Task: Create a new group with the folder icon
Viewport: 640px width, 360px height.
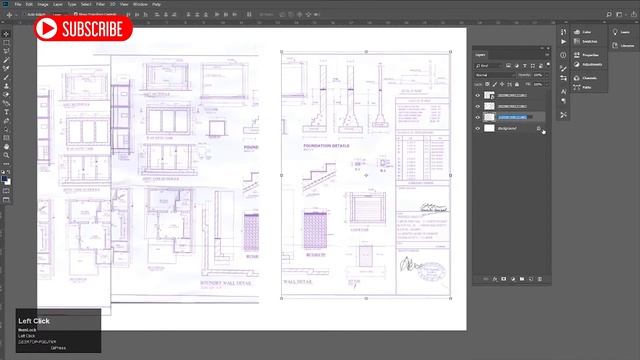Action: click(x=522, y=279)
